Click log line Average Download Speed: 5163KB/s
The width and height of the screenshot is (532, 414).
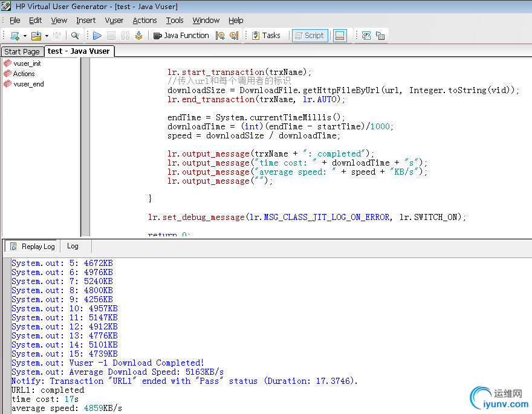point(117,372)
